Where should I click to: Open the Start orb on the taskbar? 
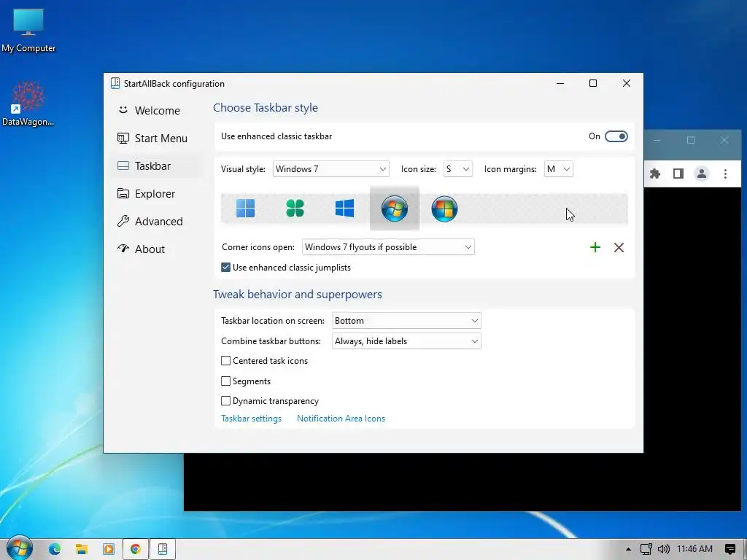point(19,548)
